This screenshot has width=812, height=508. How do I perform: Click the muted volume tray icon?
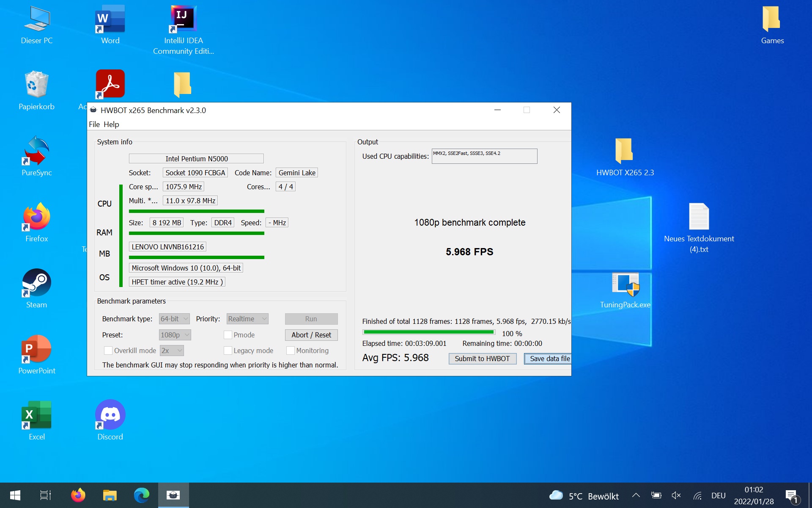676,495
